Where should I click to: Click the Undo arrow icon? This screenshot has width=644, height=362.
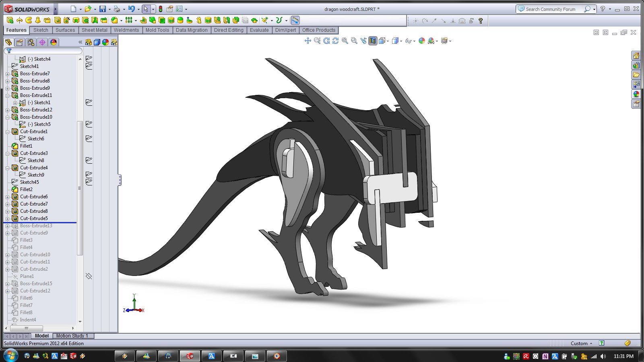pos(131,9)
